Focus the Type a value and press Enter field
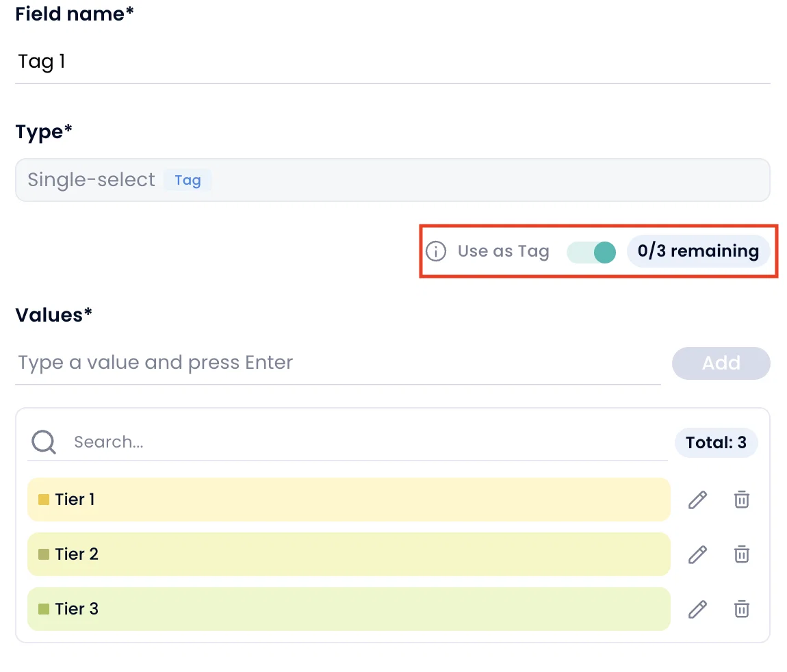 coord(337,363)
